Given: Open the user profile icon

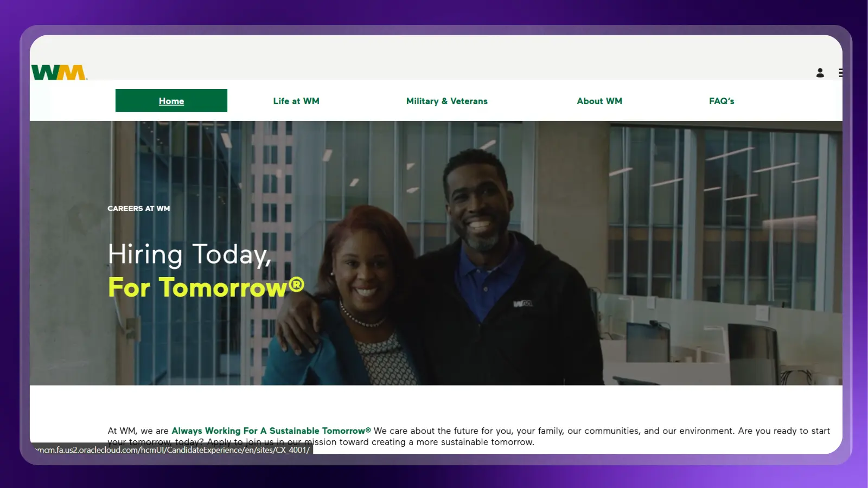Looking at the screenshot, I should 820,73.
